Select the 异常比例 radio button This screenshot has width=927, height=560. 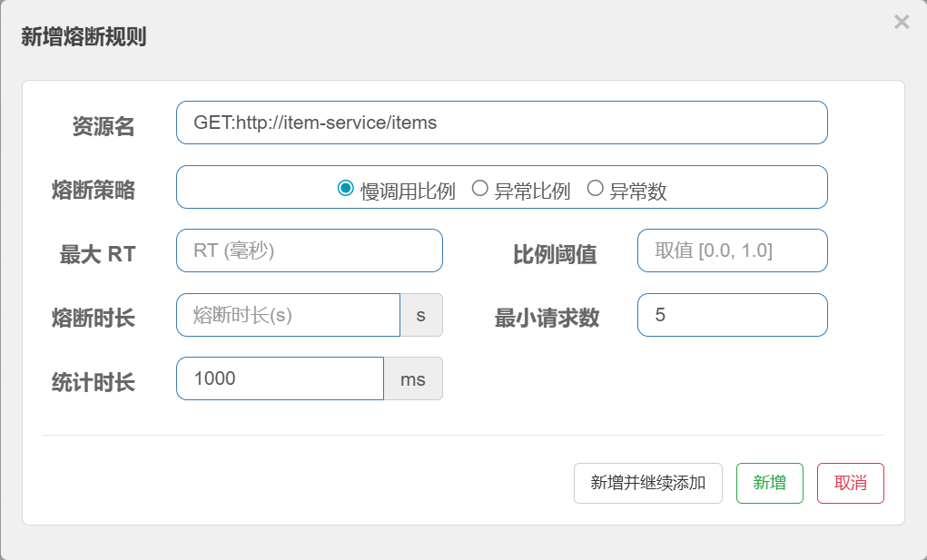tap(480, 189)
